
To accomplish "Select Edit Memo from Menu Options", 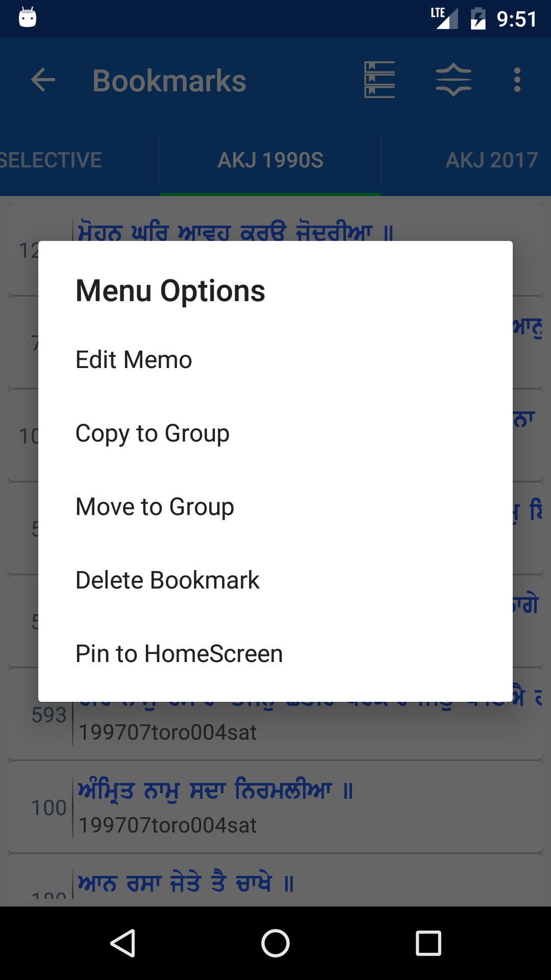I will click(x=134, y=360).
